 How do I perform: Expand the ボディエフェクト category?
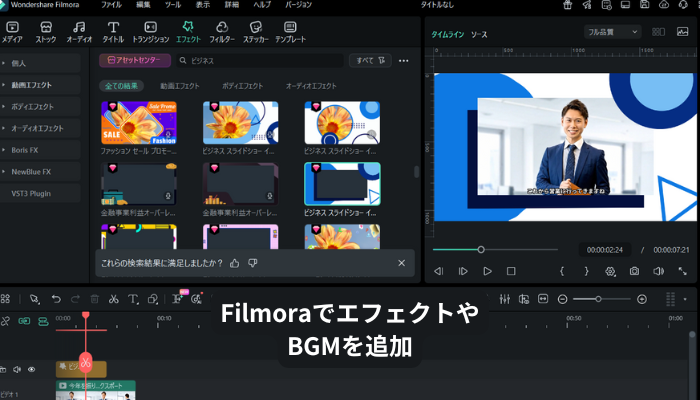(40, 107)
